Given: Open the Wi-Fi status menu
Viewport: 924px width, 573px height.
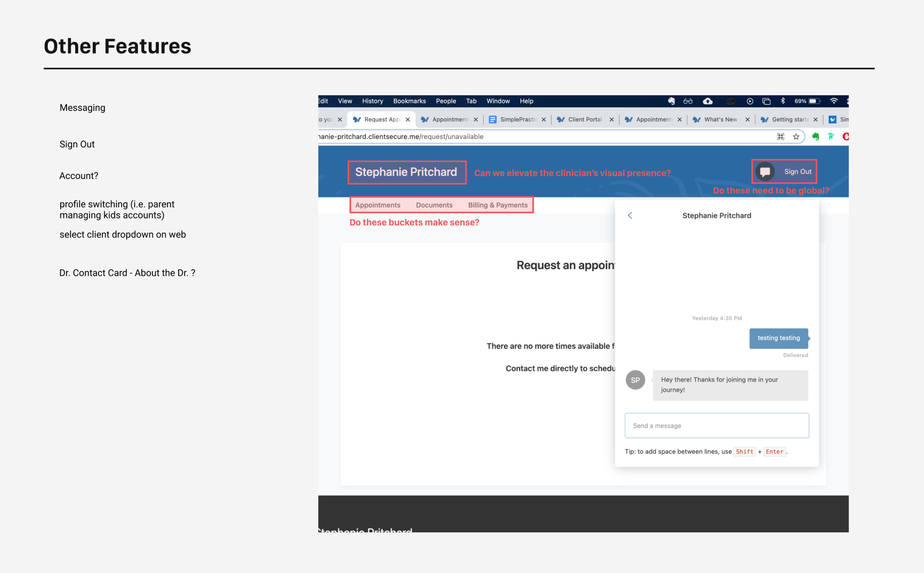Looking at the screenshot, I should [833, 101].
